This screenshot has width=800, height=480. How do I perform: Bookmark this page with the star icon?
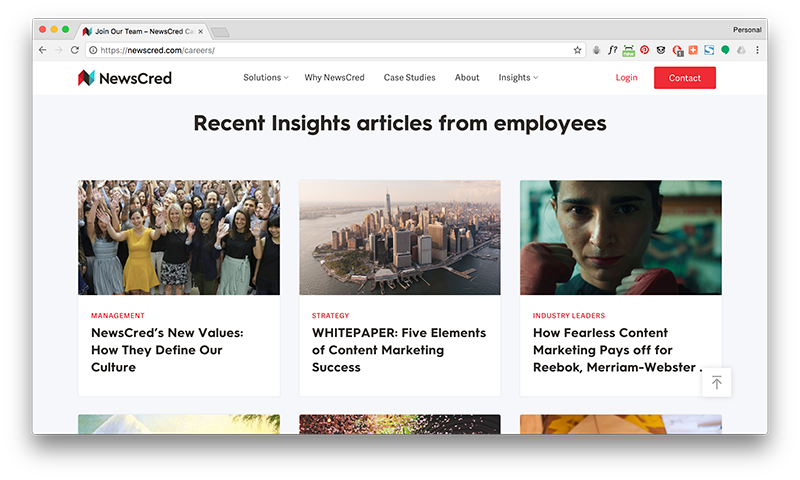tap(577, 50)
